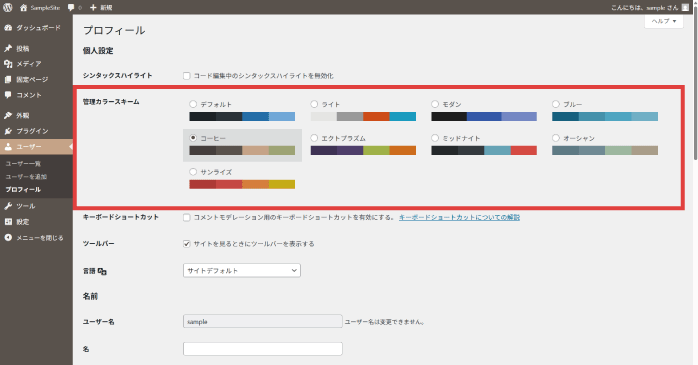
Task: Select the ミッドナイト color scheme radio
Action: [x=435, y=138]
